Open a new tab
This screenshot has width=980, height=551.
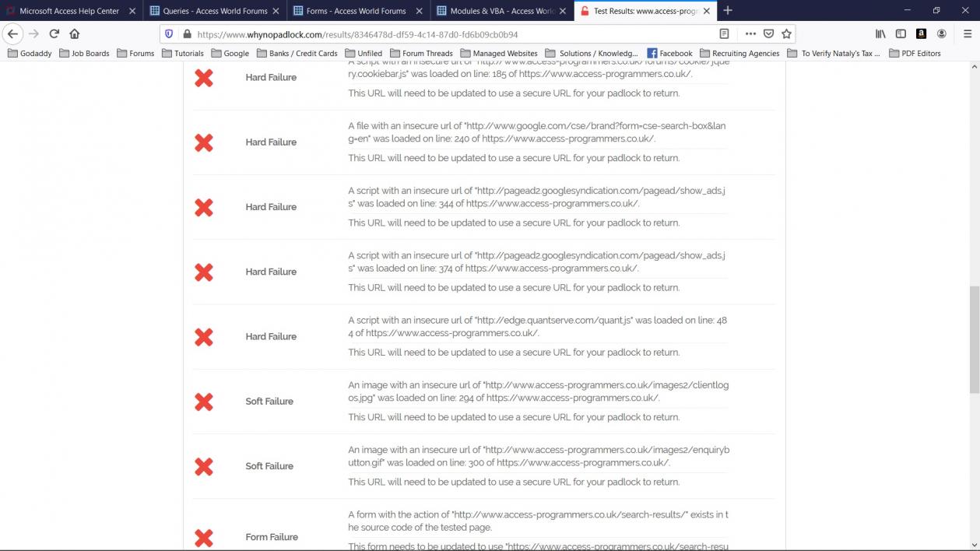pos(728,10)
